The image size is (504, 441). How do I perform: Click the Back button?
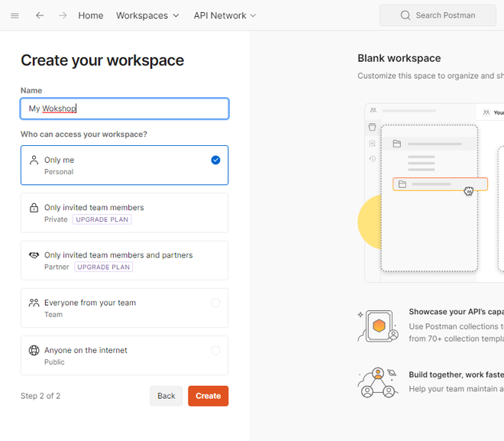[166, 396]
